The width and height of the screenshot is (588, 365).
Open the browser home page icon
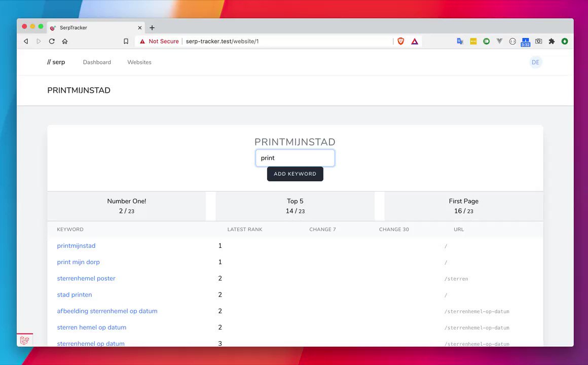(65, 41)
